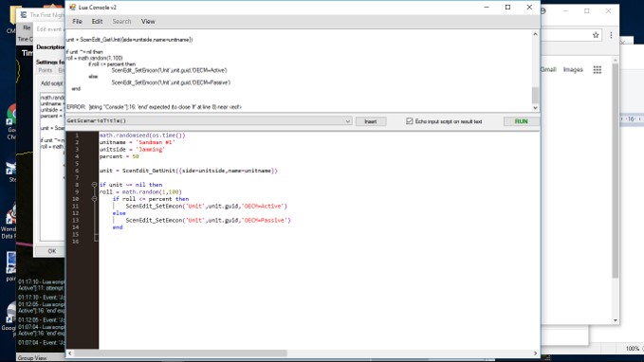Click the OK button in event editor window

pyautogui.click(x=51, y=251)
